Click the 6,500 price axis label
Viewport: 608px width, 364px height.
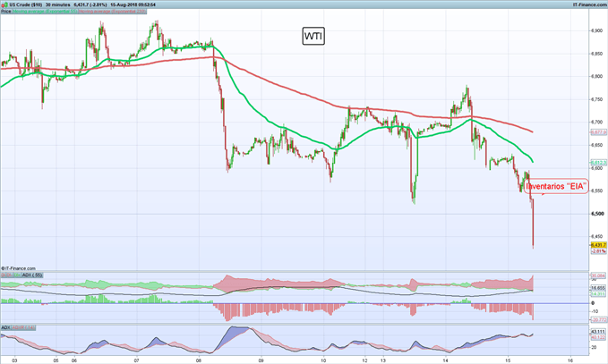(x=597, y=214)
